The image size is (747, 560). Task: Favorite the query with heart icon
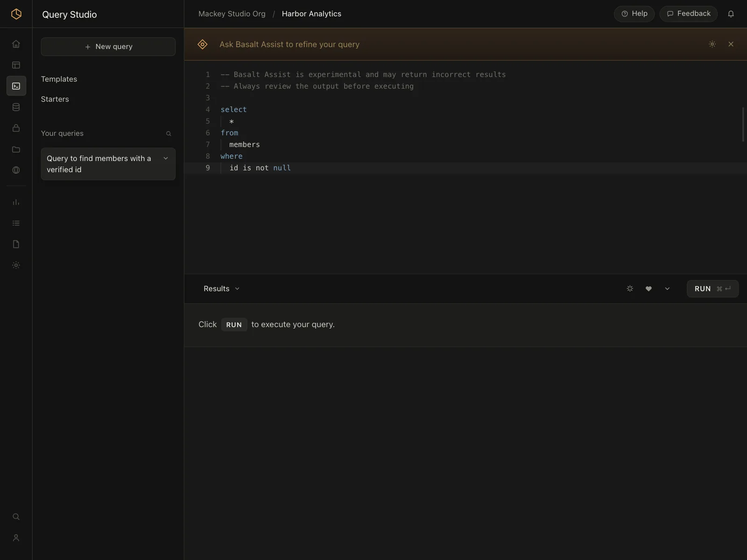pos(648,289)
